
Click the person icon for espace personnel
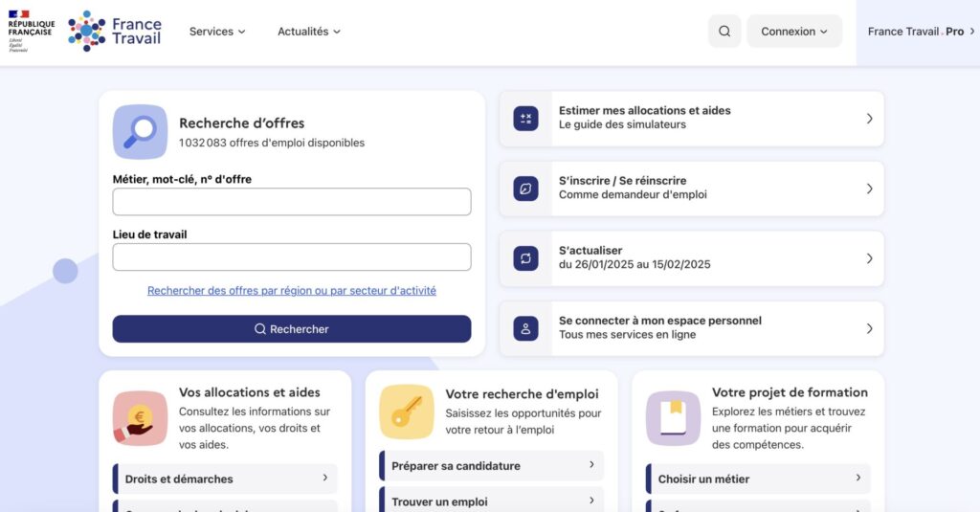click(x=525, y=328)
